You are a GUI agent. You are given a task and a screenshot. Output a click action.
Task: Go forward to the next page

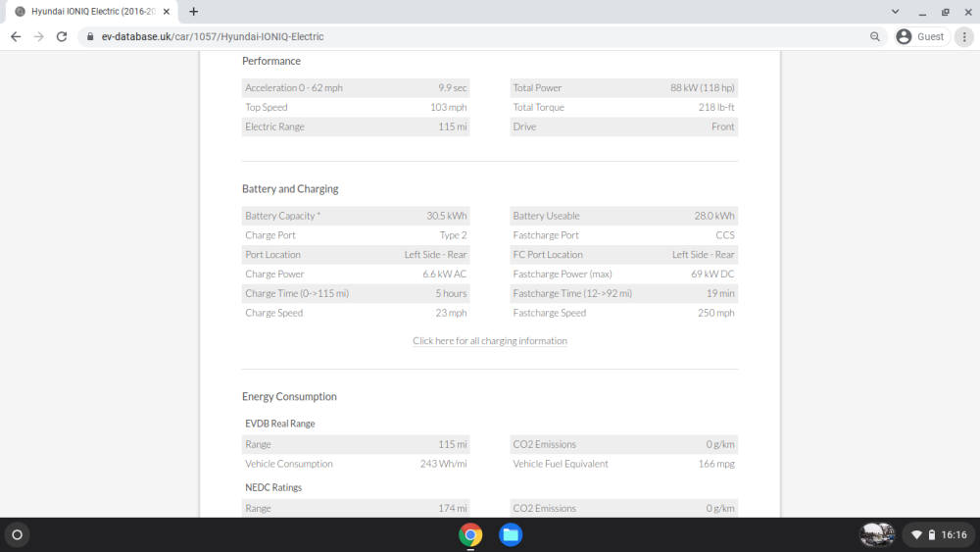tap(39, 37)
